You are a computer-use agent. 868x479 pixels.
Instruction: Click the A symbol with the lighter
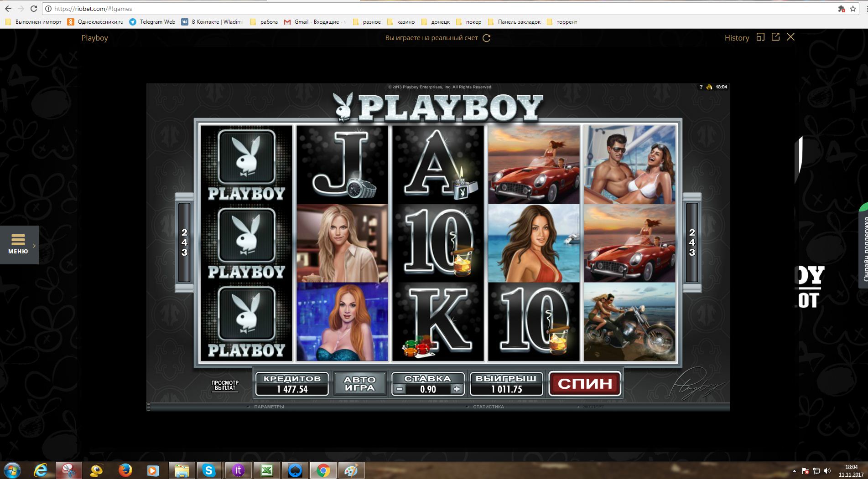438,165
